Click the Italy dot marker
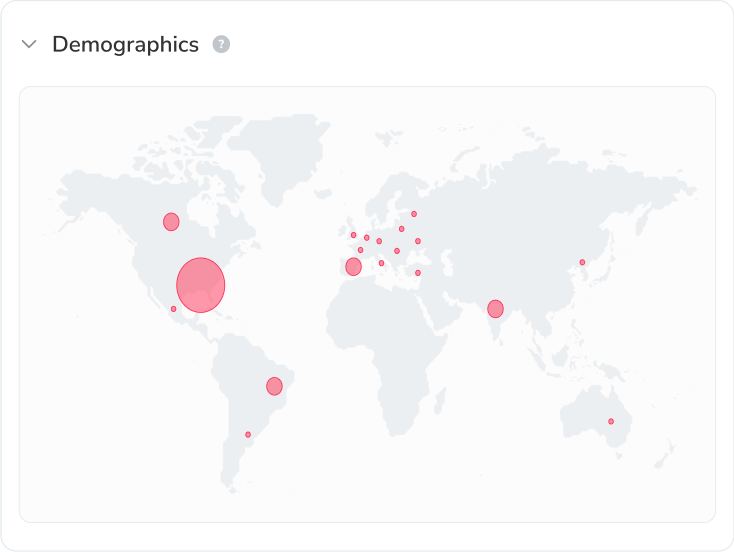The width and height of the screenshot is (734, 552). 381,263
